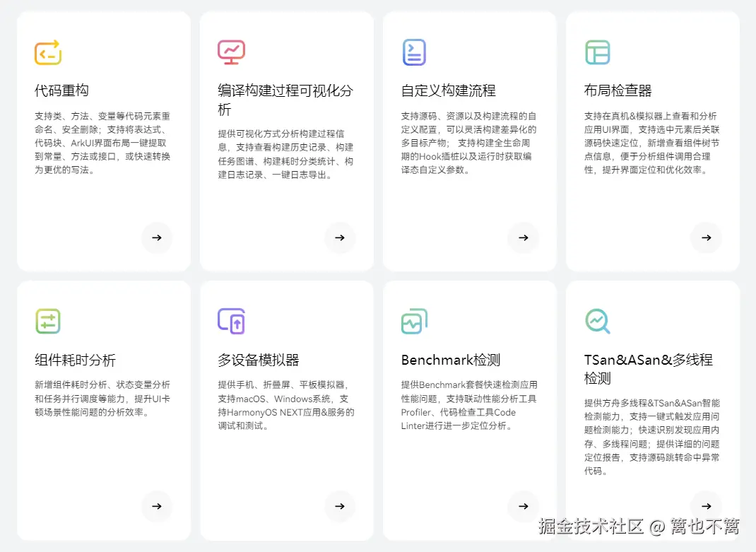Image resolution: width=756 pixels, height=552 pixels.
Task: Open the arrow button on Benchmark检测 card
Action: point(523,506)
